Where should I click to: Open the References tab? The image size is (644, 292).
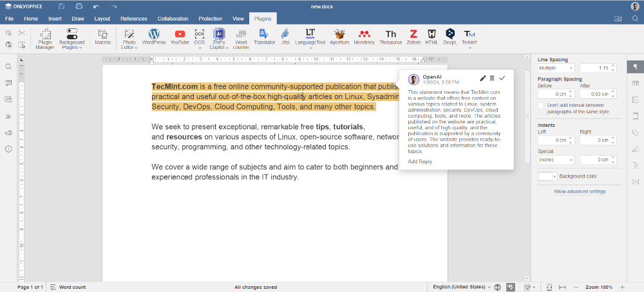134,19
